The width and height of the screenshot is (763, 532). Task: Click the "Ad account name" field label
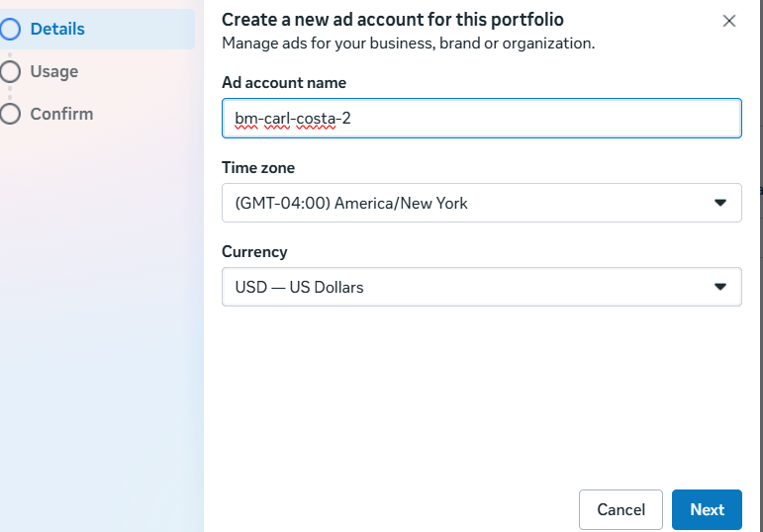284,83
